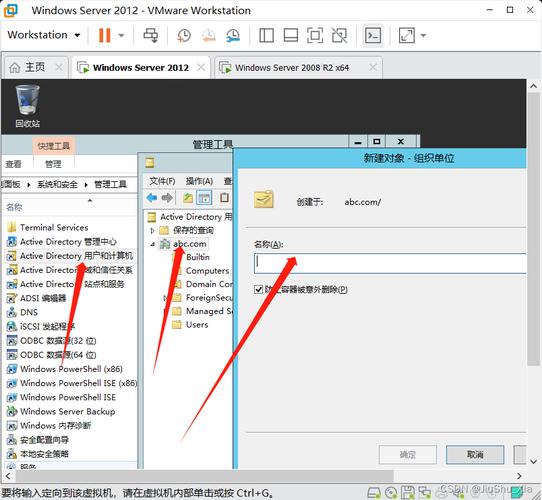The width and height of the screenshot is (542, 500).
Task: Select ODBC 数据源(32 位) item
Action: (52, 341)
